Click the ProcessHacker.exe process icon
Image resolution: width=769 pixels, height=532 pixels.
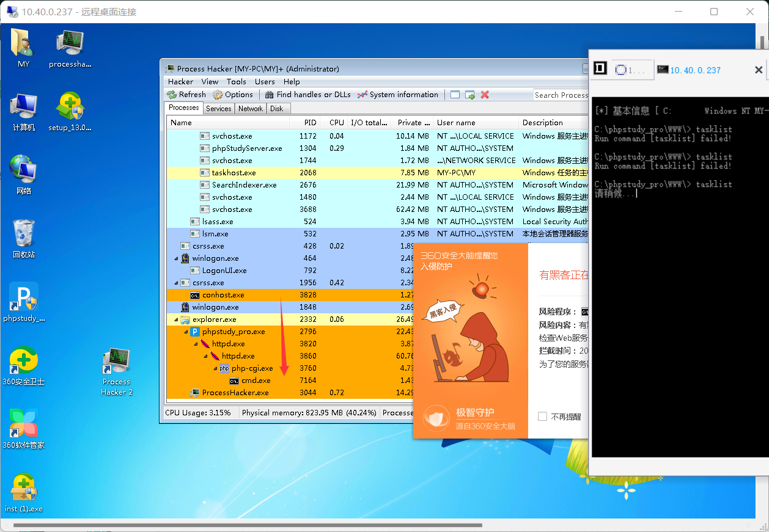pos(195,393)
